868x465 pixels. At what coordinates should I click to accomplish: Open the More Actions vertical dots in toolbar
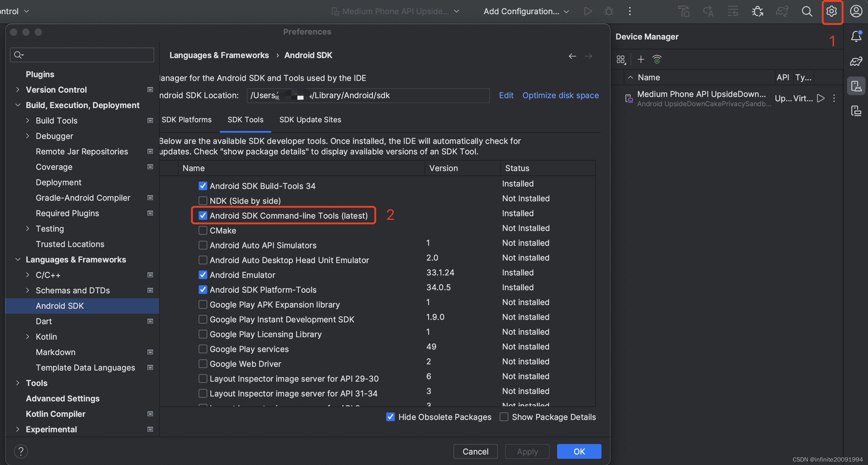630,11
